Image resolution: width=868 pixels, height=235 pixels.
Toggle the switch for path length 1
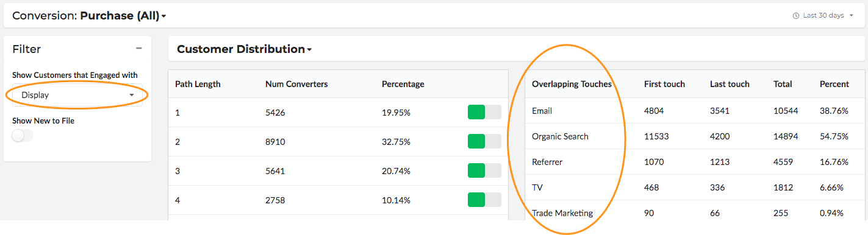484,113
